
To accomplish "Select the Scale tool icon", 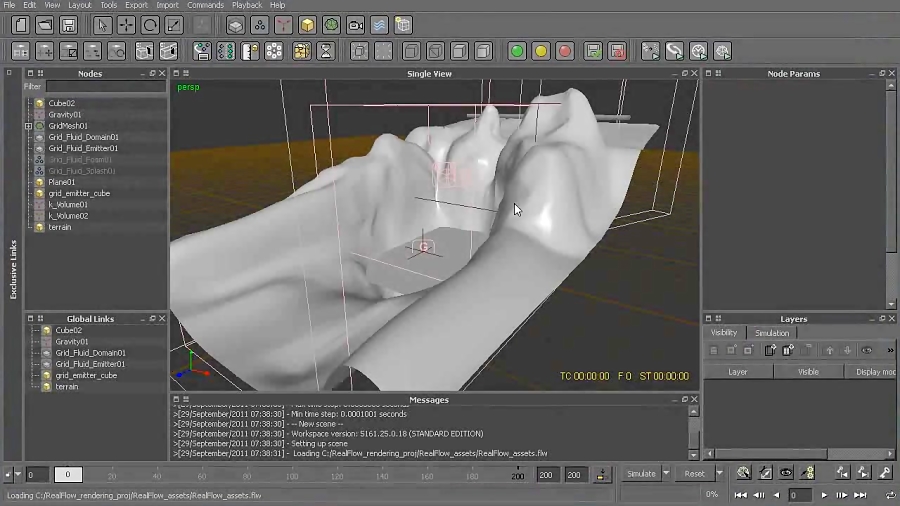I will pyautogui.click(x=174, y=25).
